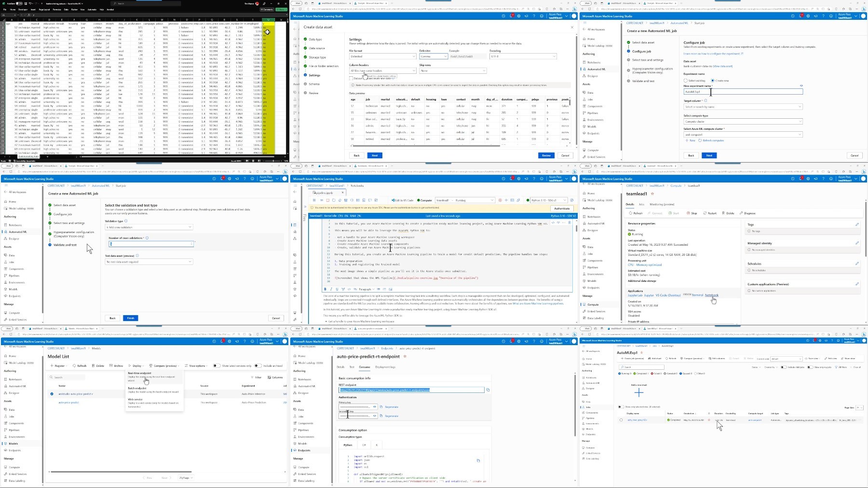Select the Create new experiment radio button

tap(713, 81)
